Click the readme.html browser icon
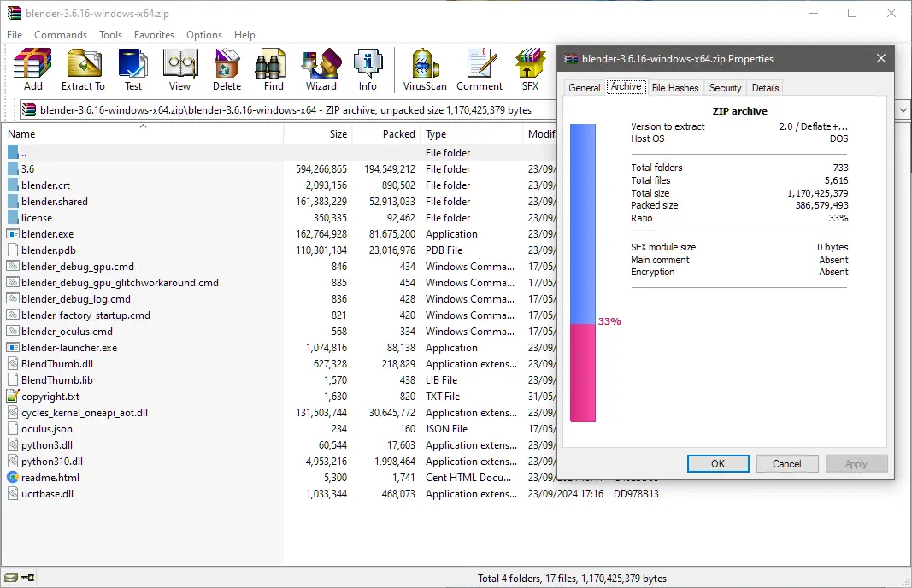This screenshot has width=912, height=588. point(13,477)
